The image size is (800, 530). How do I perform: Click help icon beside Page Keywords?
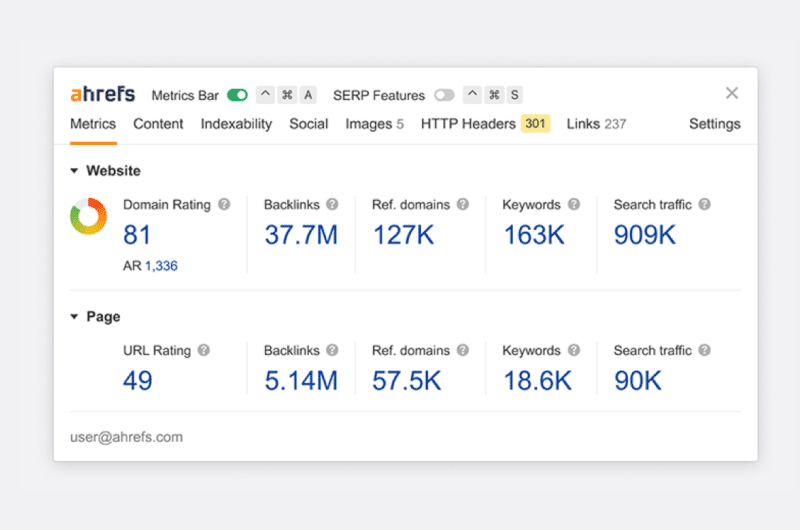click(573, 350)
